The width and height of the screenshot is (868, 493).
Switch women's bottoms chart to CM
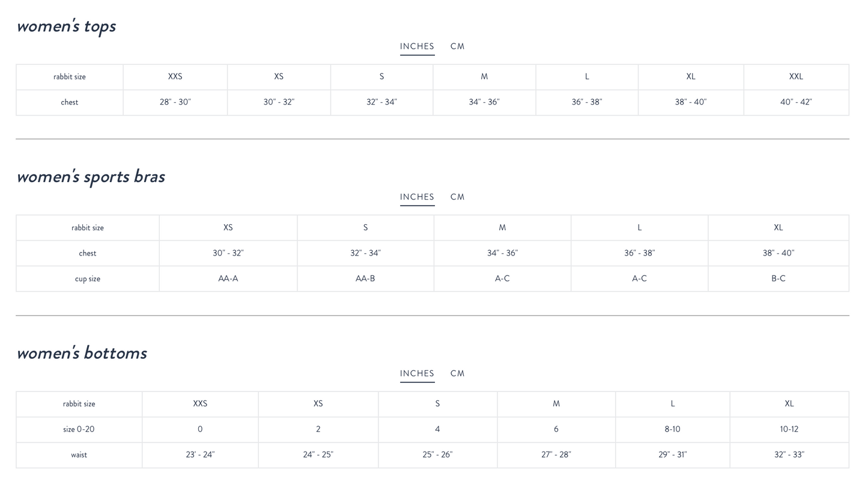point(457,373)
